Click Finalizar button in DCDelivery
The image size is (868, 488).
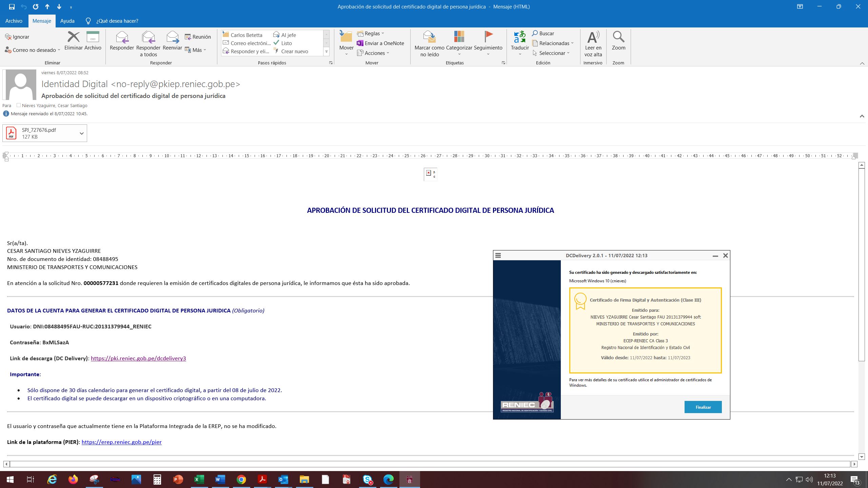point(703,407)
